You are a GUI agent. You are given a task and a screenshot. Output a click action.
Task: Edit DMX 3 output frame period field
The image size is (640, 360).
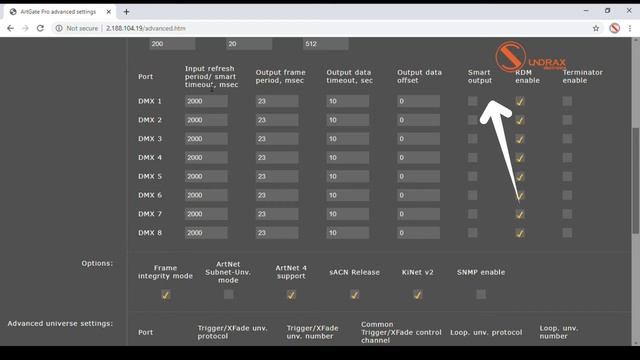(x=277, y=139)
